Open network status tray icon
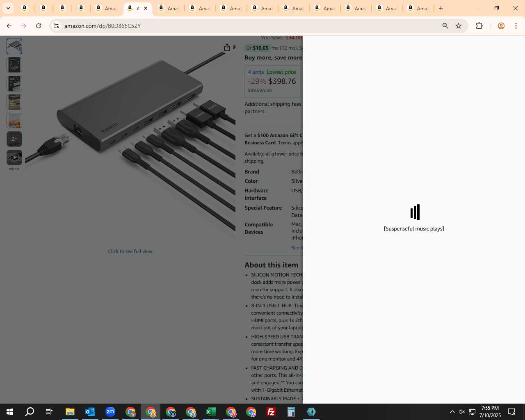 [472, 412]
